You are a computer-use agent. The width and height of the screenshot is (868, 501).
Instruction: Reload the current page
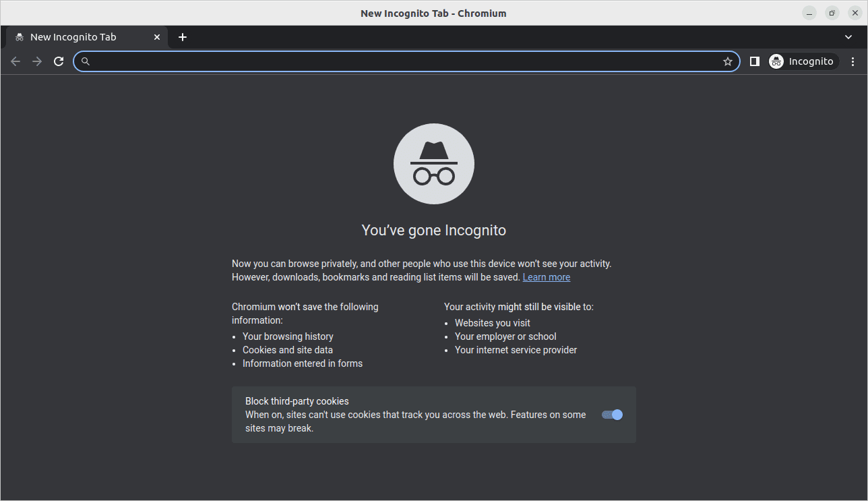coord(59,61)
